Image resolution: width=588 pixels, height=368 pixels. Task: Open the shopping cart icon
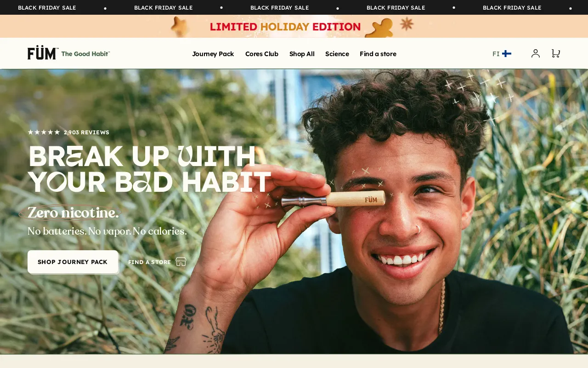click(x=555, y=53)
